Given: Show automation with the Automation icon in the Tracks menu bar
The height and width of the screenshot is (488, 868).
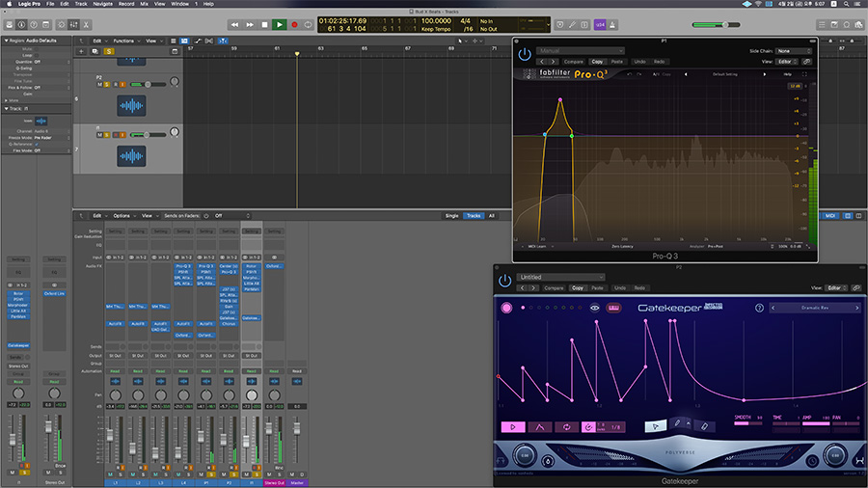Looking at the screenshot, I should coord(198,41).
